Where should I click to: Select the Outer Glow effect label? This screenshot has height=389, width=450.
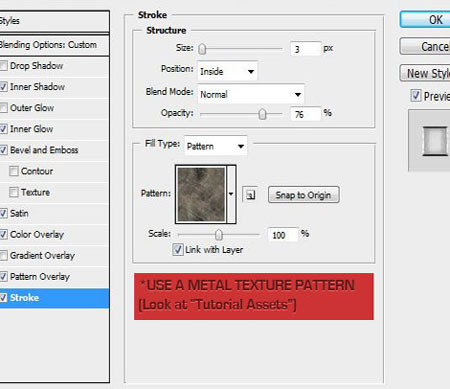tap(32, 108)
